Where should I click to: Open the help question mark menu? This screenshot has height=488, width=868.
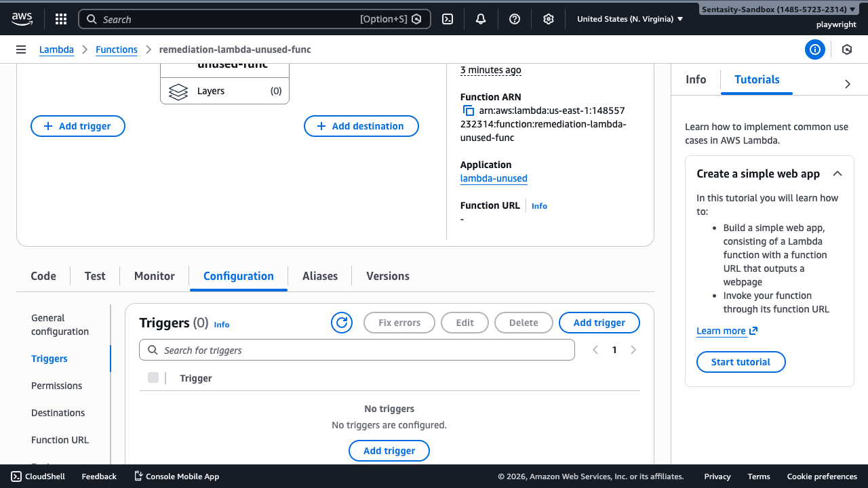tap(515, 19)
